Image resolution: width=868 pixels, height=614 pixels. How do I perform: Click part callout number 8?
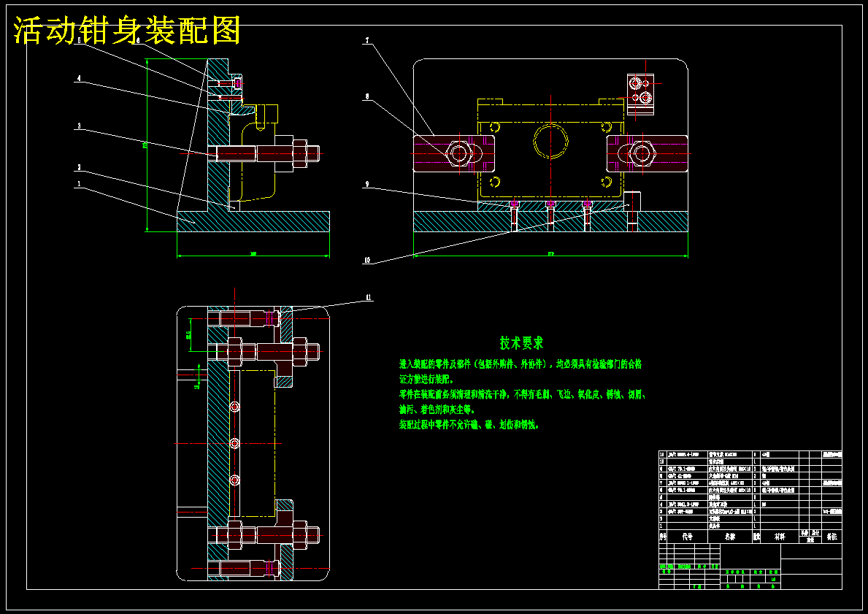(366, 96)
